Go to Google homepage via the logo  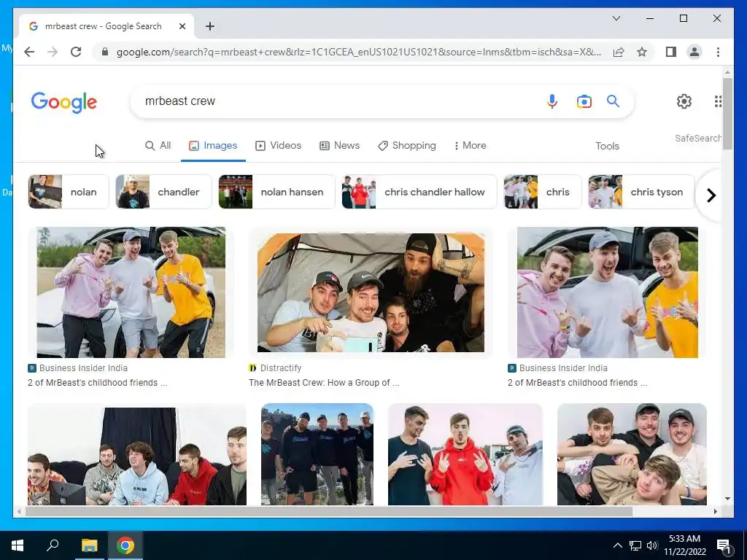tap(64, 102)
